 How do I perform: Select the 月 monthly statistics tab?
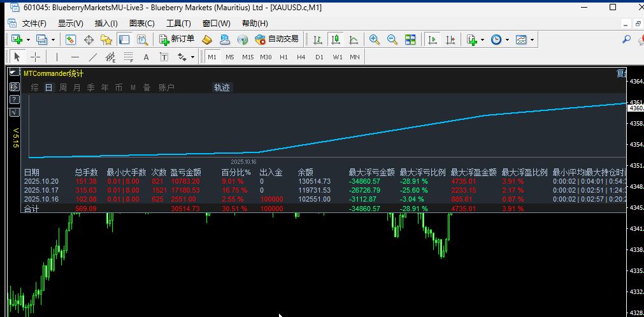point(77,87)
